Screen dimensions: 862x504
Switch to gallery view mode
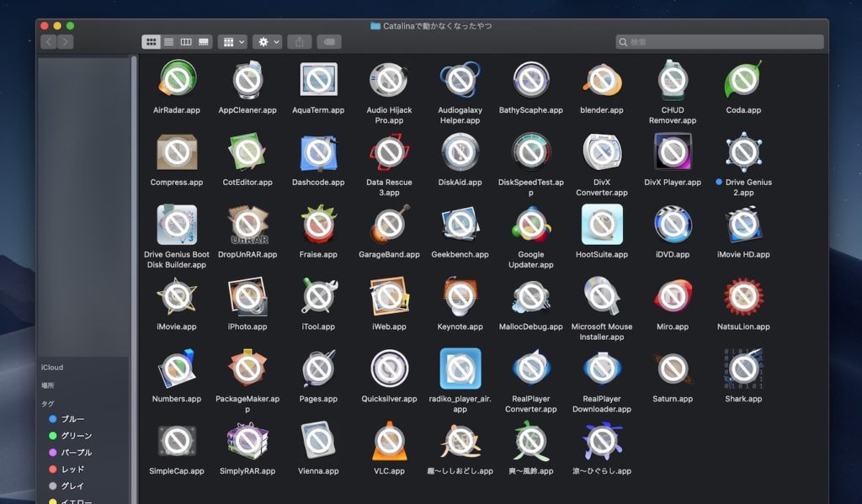(203, 41)
